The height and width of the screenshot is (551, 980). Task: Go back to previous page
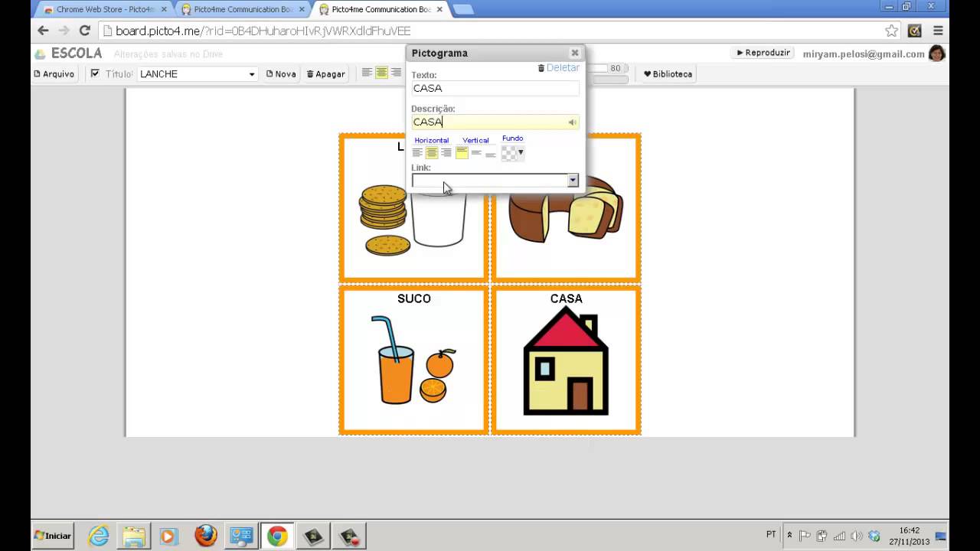pyautogui.click(x=43, y=31)
